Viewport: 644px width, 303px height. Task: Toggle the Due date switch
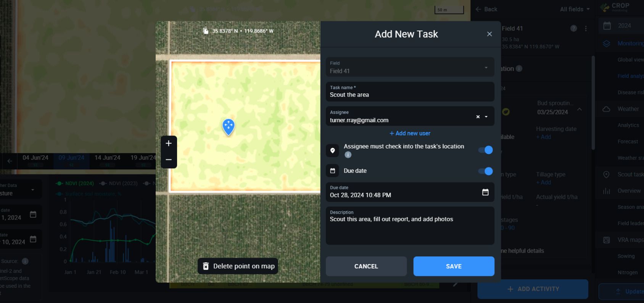click(x=486, y=171)
